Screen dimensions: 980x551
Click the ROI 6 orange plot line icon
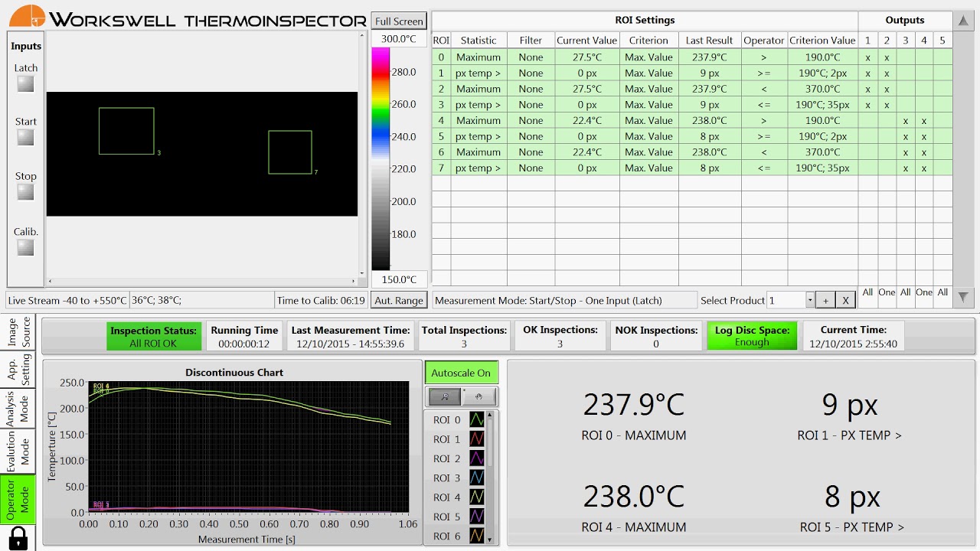coord(476,536)
